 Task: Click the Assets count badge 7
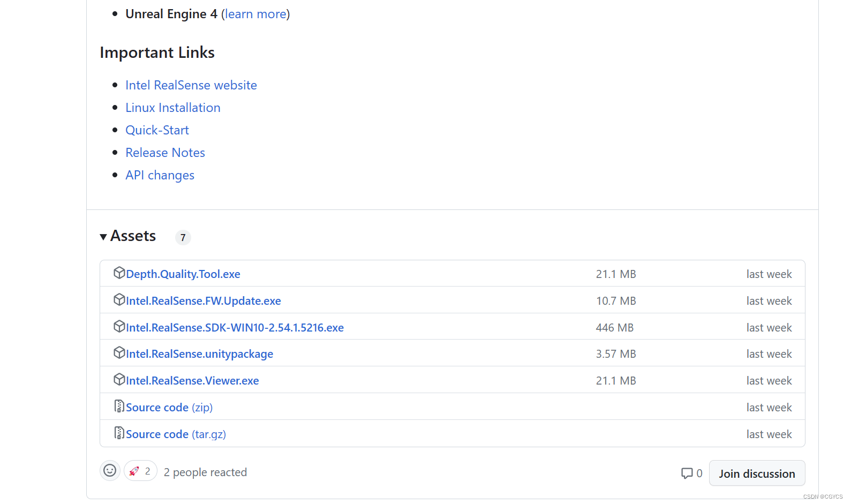183,237
